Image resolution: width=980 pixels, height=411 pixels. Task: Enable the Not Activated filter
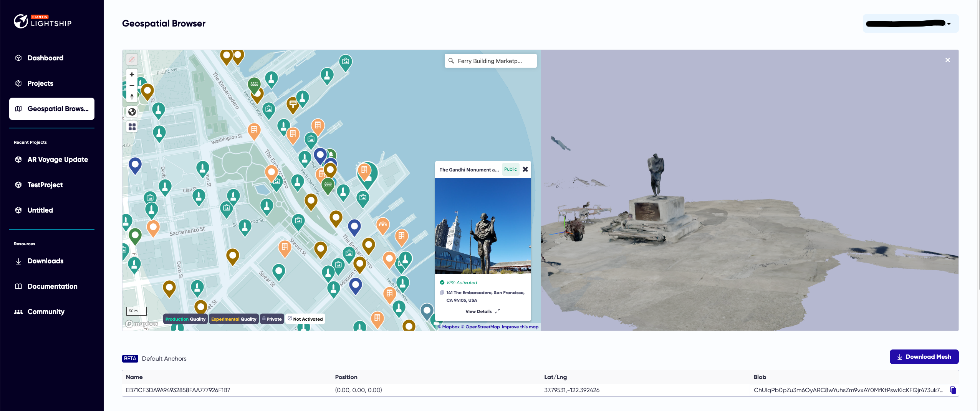[305, 319]
